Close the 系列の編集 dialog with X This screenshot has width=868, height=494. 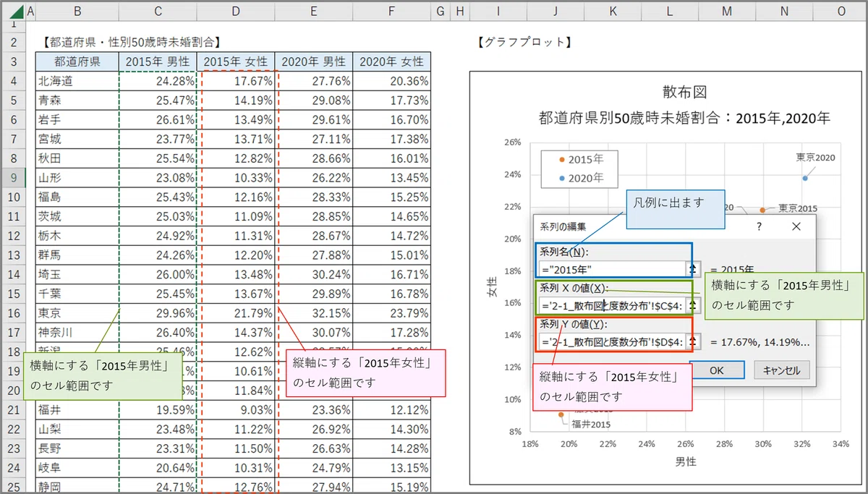coord(796,226)
